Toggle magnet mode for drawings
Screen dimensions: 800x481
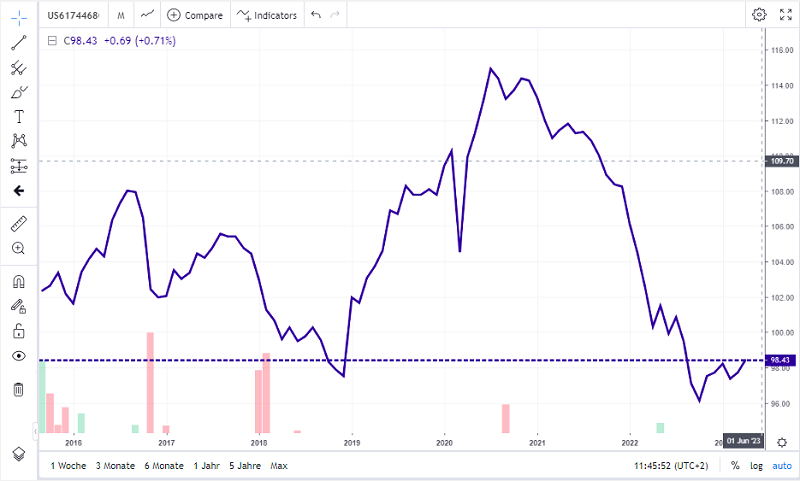[x=18, y=282]
